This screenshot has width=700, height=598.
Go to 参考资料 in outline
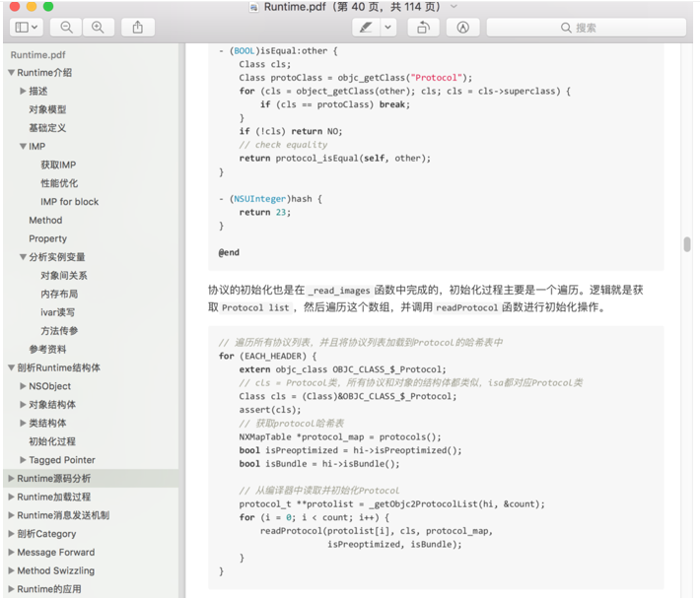[x=47, y=349]
